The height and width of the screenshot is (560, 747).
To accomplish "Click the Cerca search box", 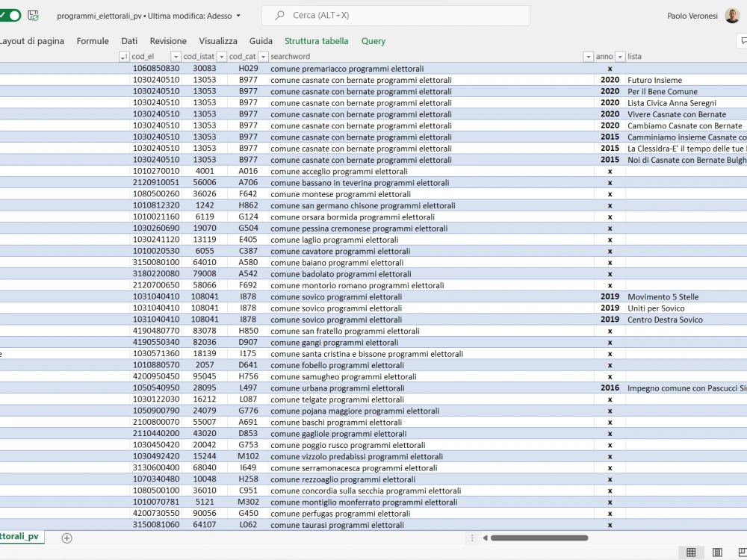I will coord(395,16).
